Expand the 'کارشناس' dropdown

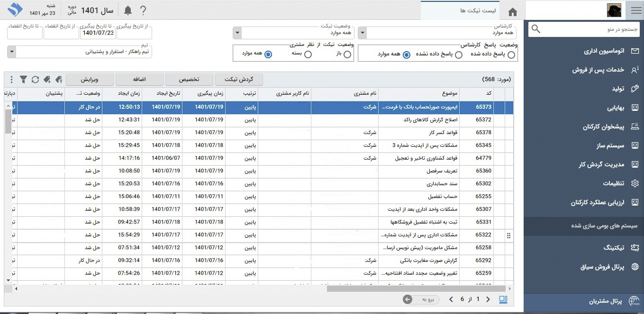363,33
